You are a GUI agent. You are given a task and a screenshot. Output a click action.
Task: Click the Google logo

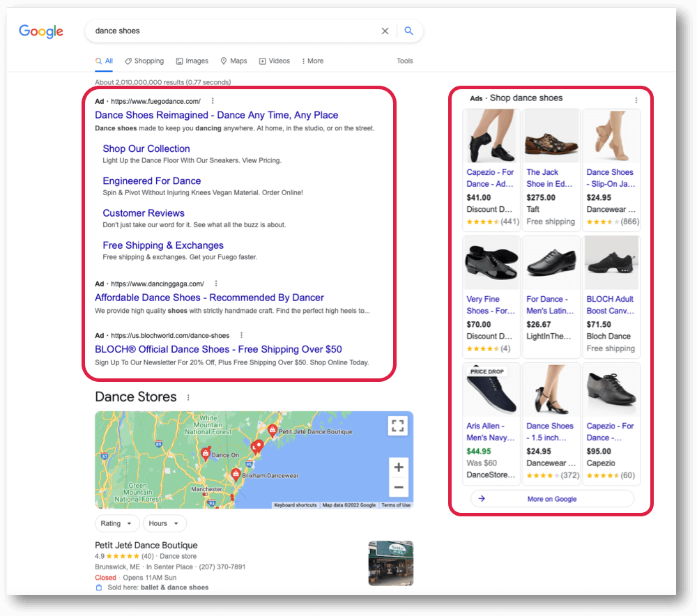click(x=41, y=31)
